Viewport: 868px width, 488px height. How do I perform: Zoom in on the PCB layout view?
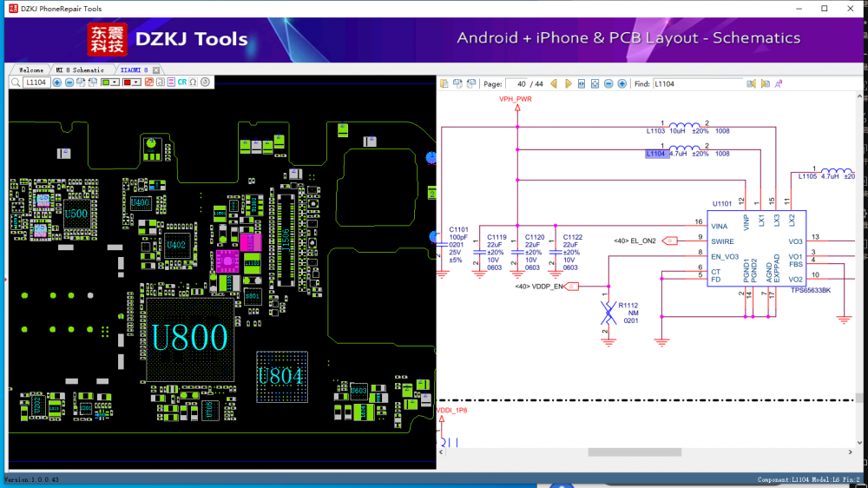(x=57, y=82)
